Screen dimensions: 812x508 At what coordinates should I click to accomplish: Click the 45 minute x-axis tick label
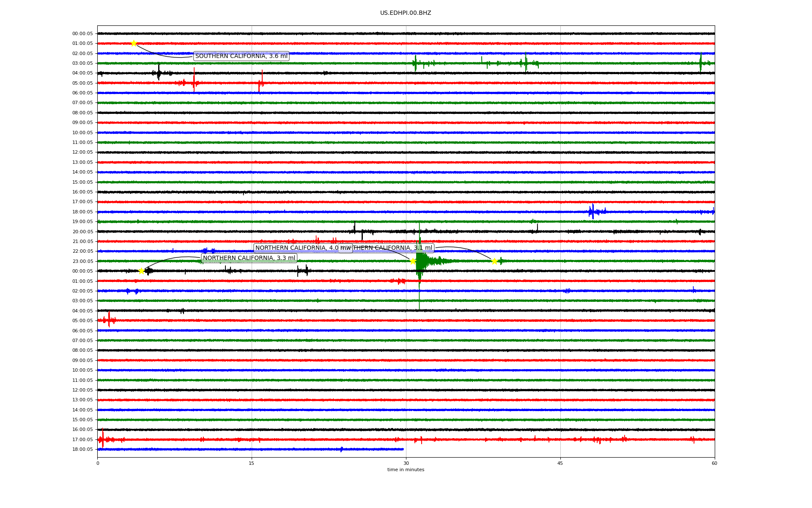coord(560,463)
